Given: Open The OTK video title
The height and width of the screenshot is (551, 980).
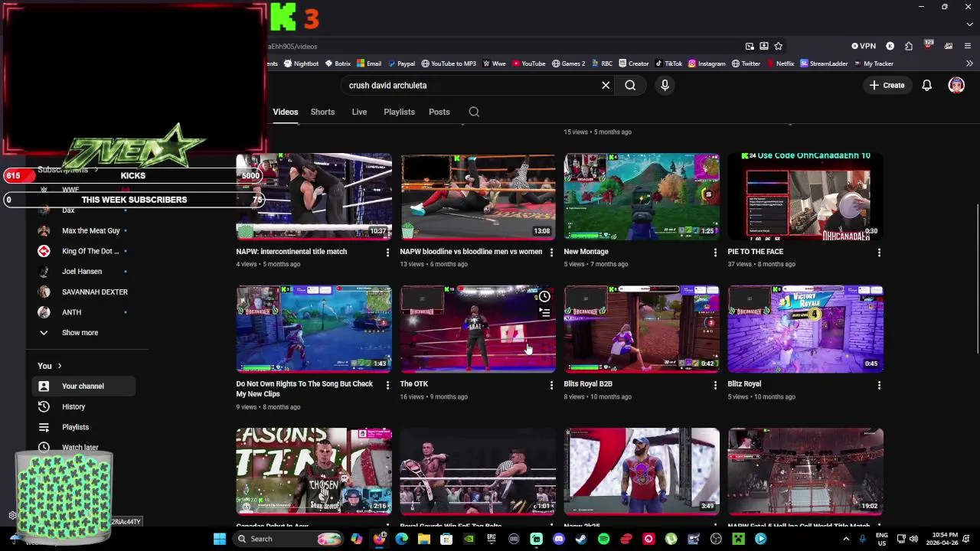Looking at the screenshot, I should pyautogui.click(x=413, y=383).
